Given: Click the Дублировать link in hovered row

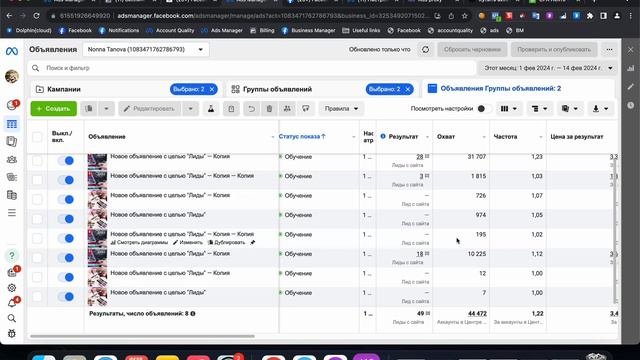Looking at the screenshot, I should pos(227,242).
